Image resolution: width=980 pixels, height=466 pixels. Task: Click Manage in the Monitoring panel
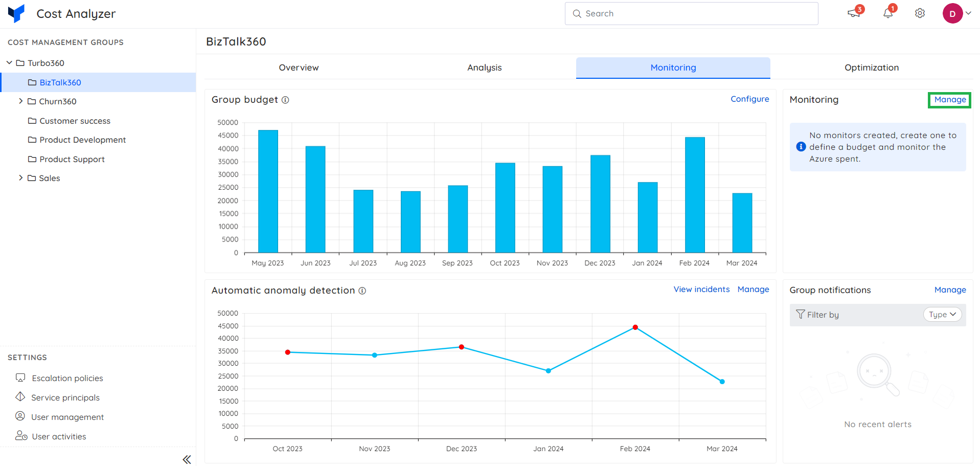(x=950, y=100)
